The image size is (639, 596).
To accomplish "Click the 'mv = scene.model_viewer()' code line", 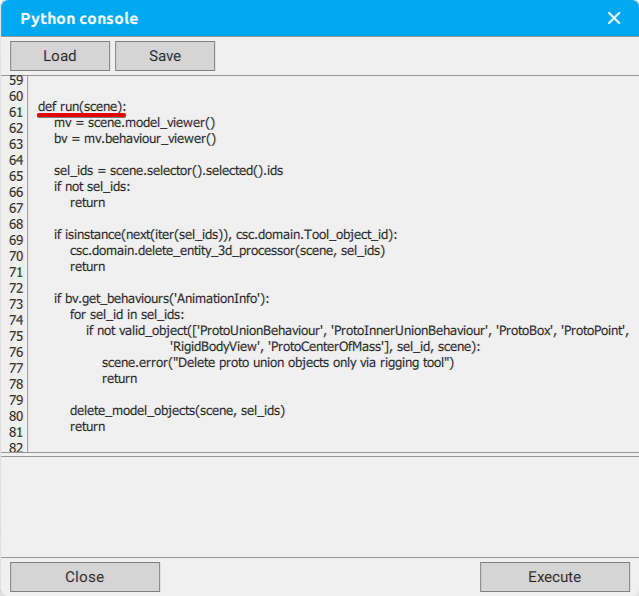I will [x=134, y=123].
